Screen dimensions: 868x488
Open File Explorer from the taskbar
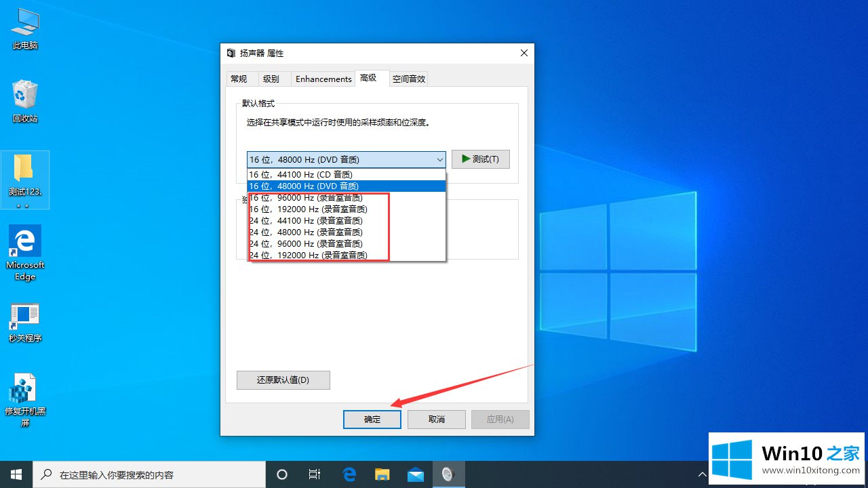pyautogui.click(x=382, y=474)
